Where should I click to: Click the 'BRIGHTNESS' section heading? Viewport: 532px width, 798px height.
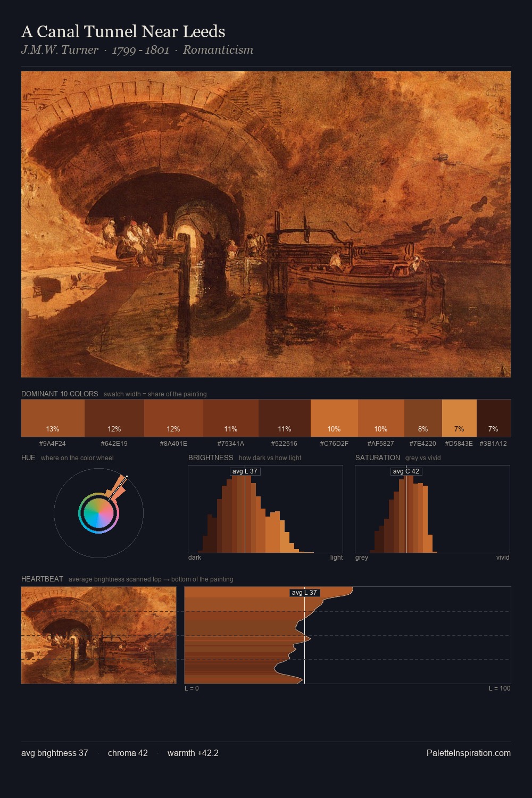click(x=211, y=458)
